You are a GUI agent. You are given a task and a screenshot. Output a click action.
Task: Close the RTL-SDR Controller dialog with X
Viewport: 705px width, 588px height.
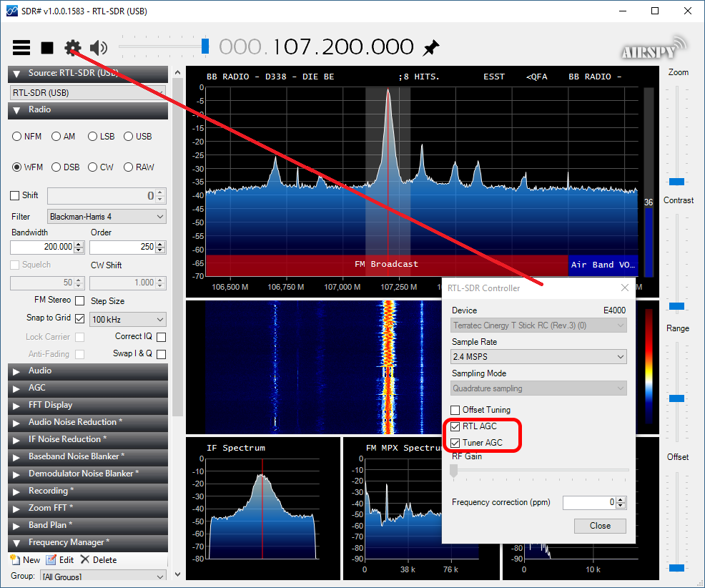pos(624,288)
